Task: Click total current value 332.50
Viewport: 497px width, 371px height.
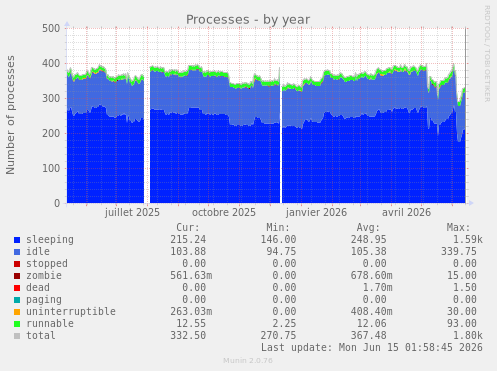Action: tap(188, 336)
